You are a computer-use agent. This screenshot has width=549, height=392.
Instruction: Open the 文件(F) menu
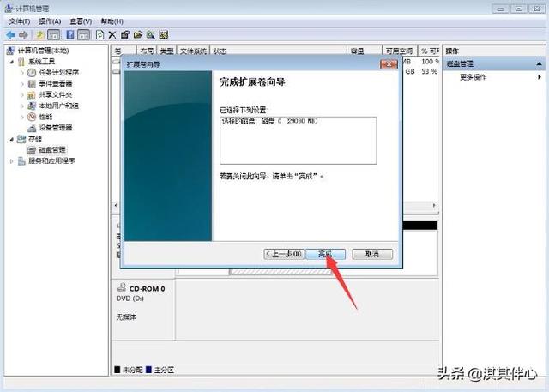click(19, 21)
